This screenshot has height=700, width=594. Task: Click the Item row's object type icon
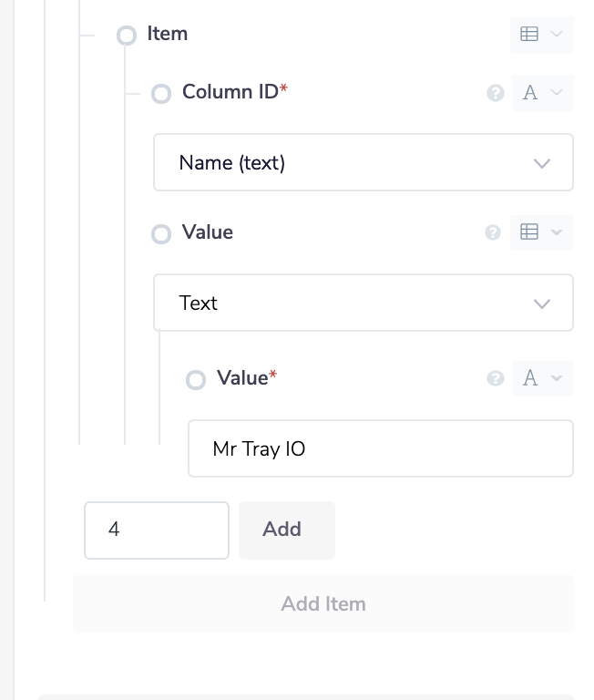click(529, 34)
